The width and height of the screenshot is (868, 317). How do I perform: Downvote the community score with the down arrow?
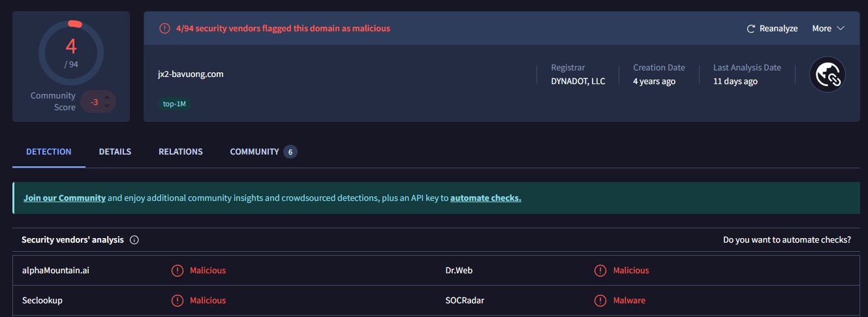(x=107, y=106)
